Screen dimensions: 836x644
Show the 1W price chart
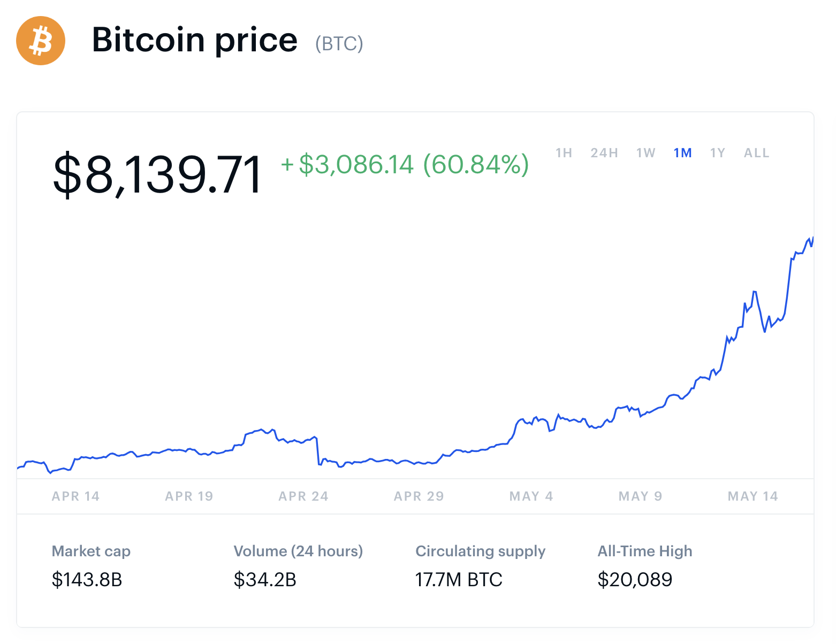[x=645, y=153]
